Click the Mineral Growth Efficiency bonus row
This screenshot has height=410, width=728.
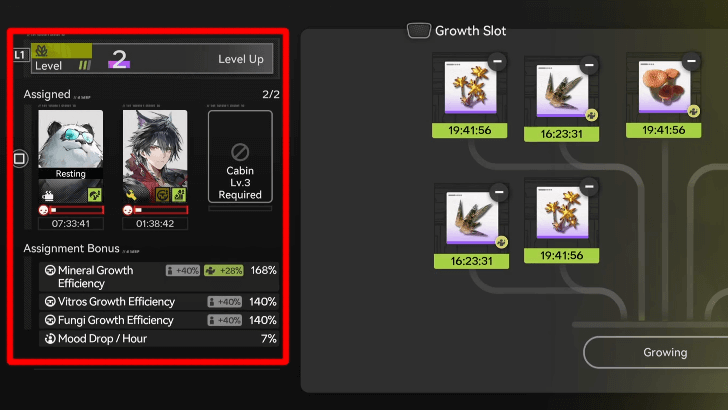point(159,276)
